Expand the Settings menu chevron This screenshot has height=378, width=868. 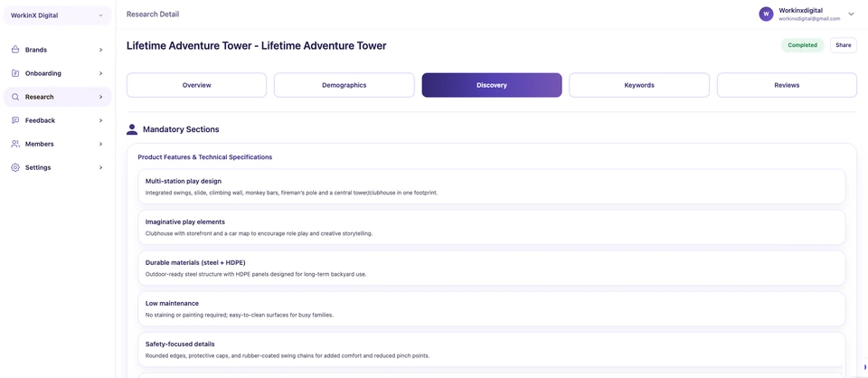pyautogui.click(x=100, y=167)
